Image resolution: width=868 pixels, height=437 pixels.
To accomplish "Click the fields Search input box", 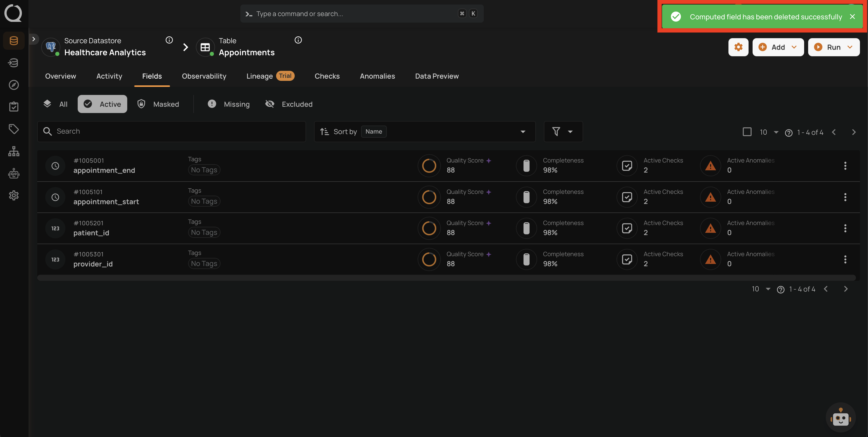I will click(x=171, y=131).
